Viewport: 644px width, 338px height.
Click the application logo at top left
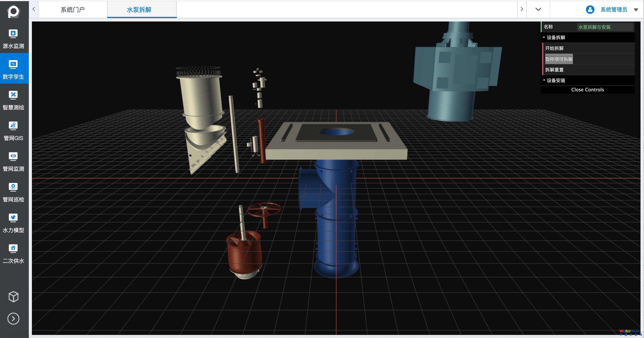[13, 11]
